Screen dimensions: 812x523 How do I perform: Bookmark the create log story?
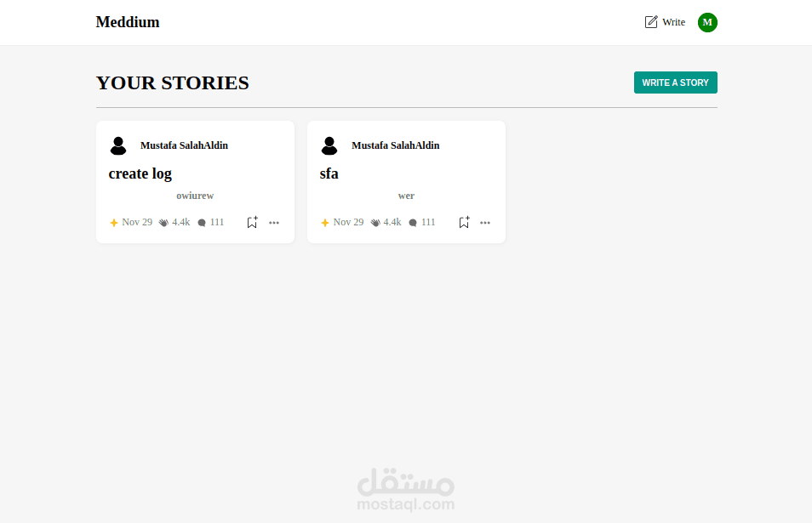pyautogui.click(x=252, y=222)
